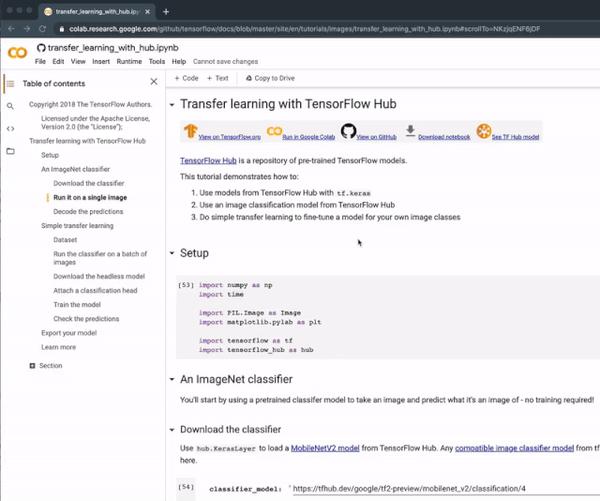Open the MobileNetV2 model link
Image resolution: width=600 pixels, height=501 pixels.
(325, 448)
